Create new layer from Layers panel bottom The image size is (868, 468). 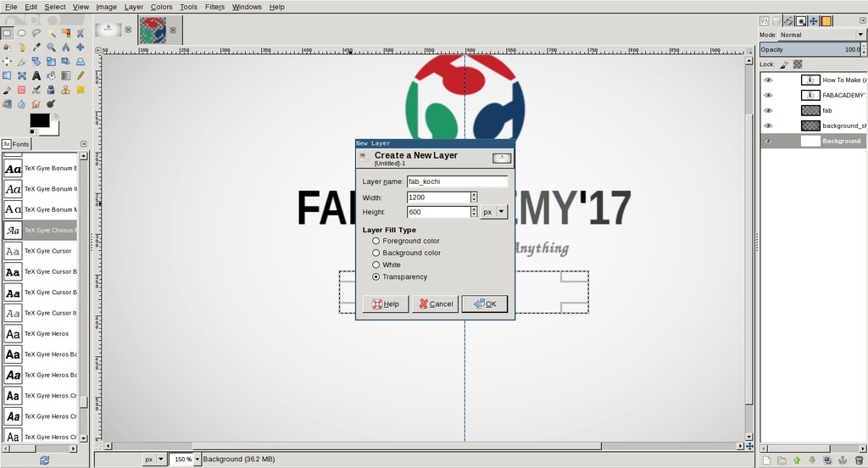[766, 460]
